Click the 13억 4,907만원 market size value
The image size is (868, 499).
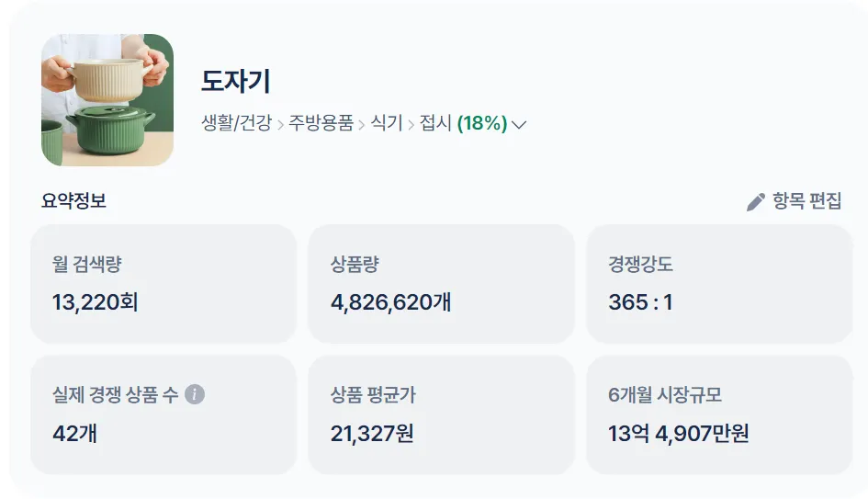point(678,433)
